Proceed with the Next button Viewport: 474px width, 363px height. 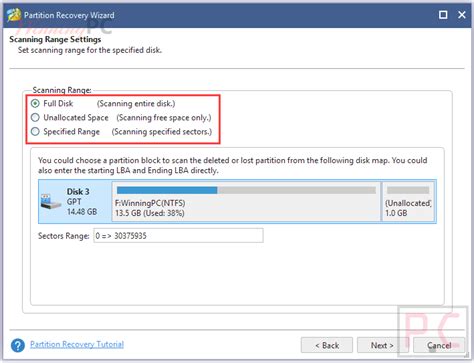(382, 345)
